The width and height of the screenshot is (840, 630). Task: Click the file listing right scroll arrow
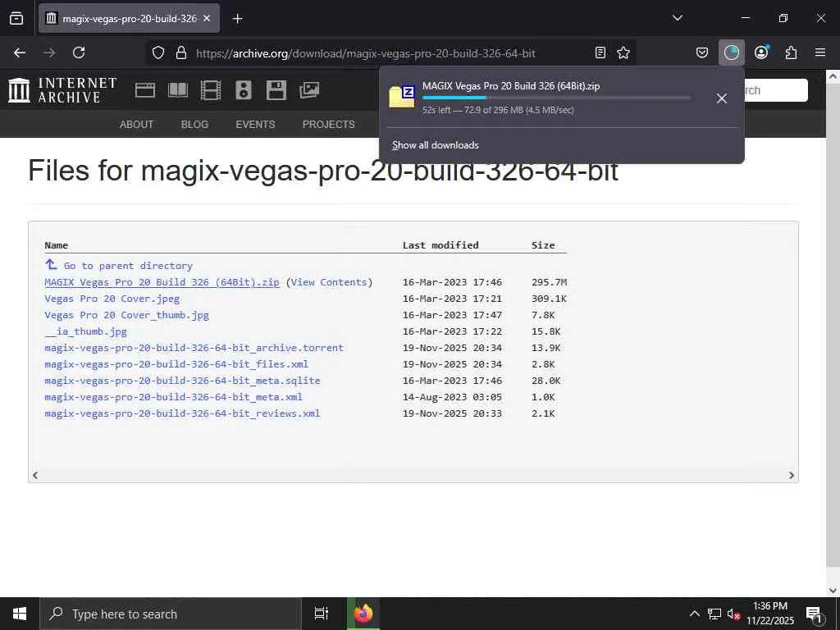792,475
